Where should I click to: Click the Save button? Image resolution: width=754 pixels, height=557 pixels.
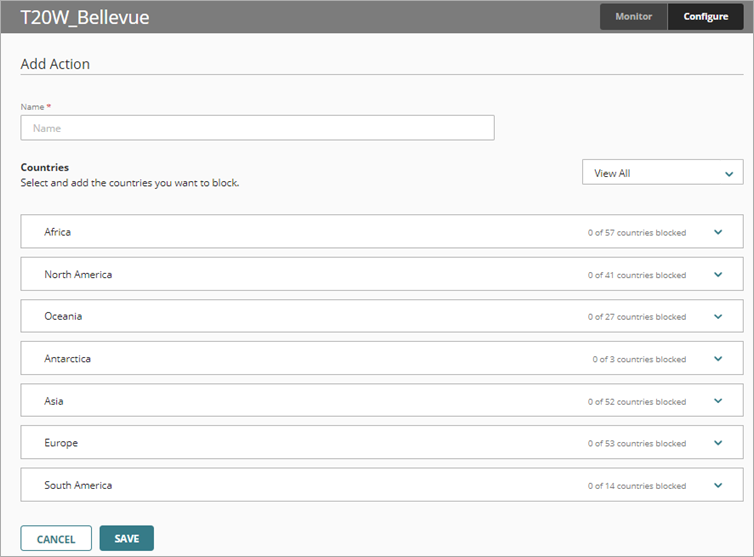tap(126, 539)
